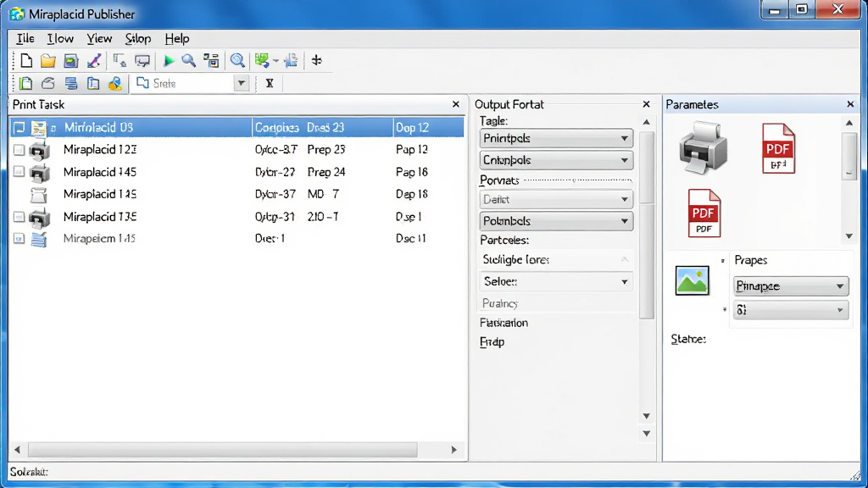This screenshot has width=868, height=488.
Task: Click the circular zoom lens icon
Action: tap(237, 60)
